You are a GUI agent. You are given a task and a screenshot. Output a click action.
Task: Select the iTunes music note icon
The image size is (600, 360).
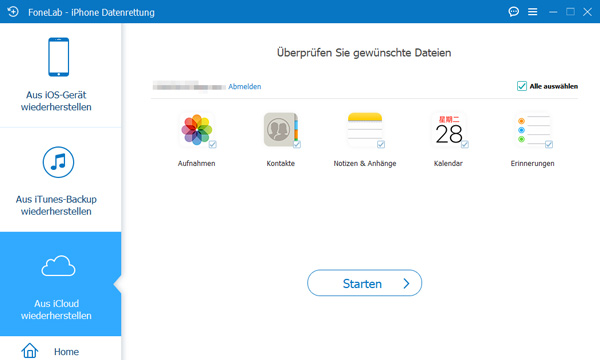(58, 162)
